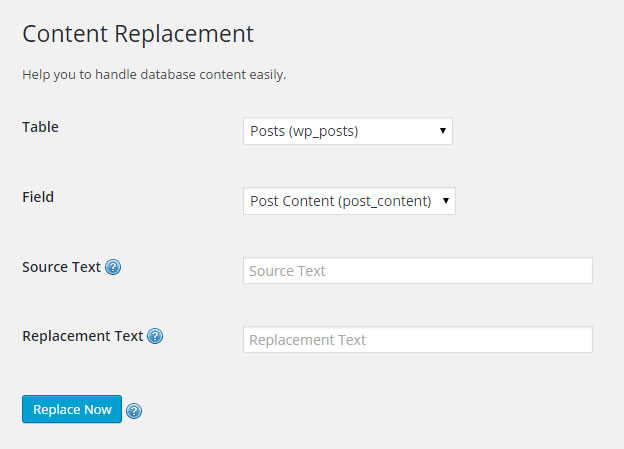624x449 pixels.
Task: Click the 'Replacement Text' placeholder in second input
Action: [308, 340]
